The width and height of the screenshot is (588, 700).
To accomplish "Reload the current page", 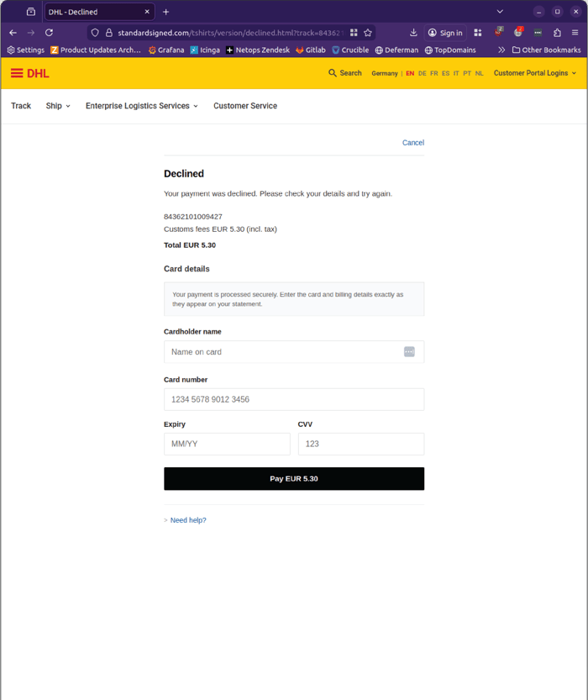I will pos(50,32).
